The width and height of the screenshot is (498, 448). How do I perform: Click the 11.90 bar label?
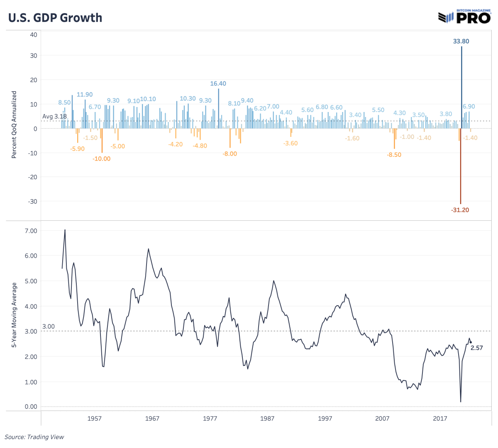(x=85, y=95)
